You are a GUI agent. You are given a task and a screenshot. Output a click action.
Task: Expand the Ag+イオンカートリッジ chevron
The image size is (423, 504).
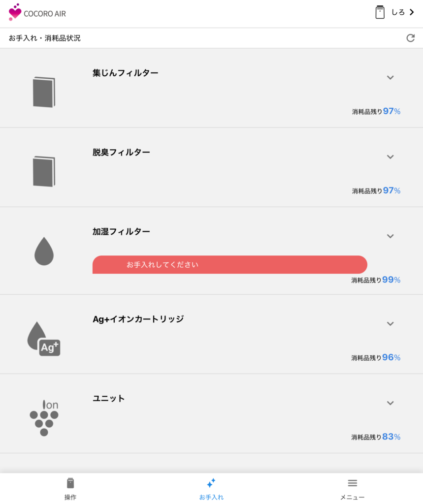(x=390, y=323)
